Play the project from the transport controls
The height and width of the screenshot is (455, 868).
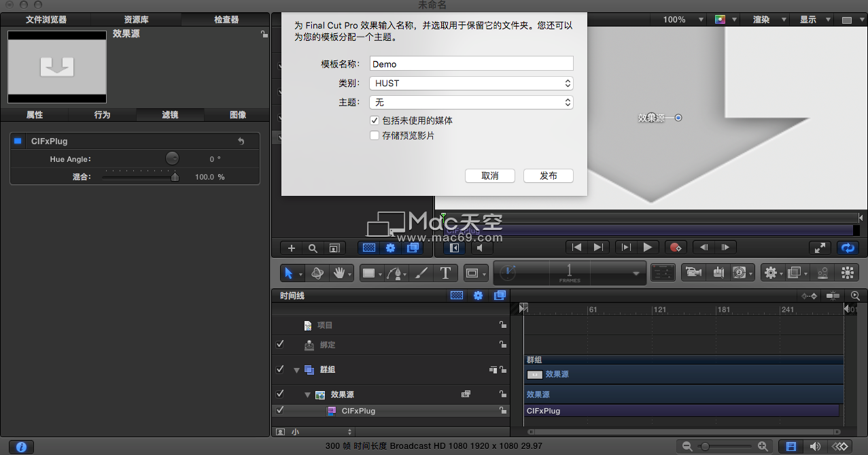pos(648,248)
